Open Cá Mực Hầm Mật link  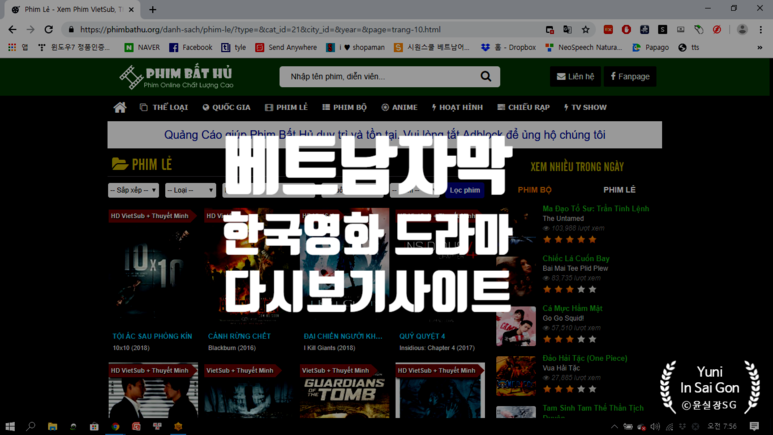572,308
